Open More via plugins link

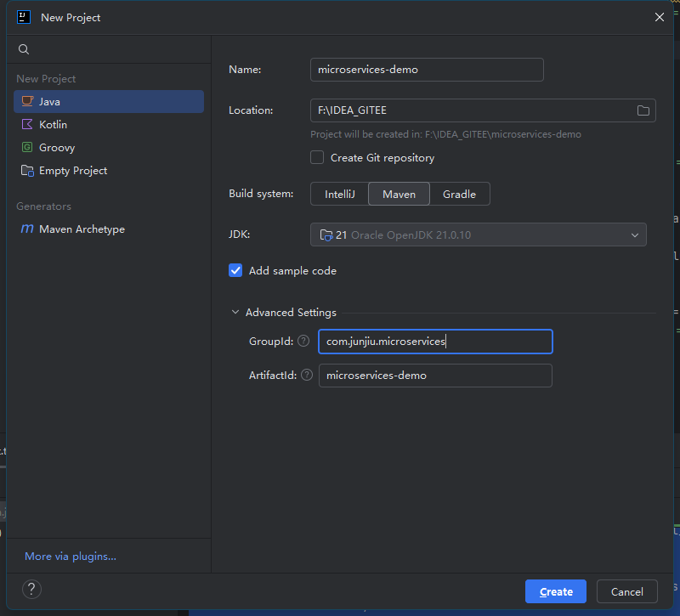(x=71, y=557)
